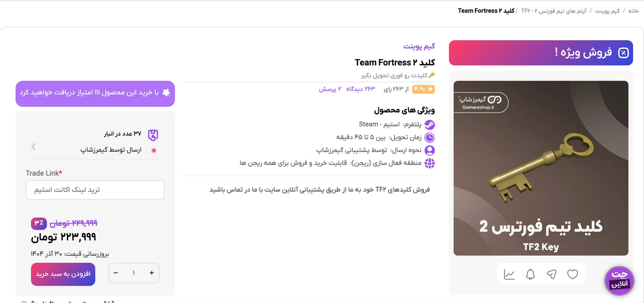
Task: Click the ویژگی های محصول heading
Action: click(404, 110)
